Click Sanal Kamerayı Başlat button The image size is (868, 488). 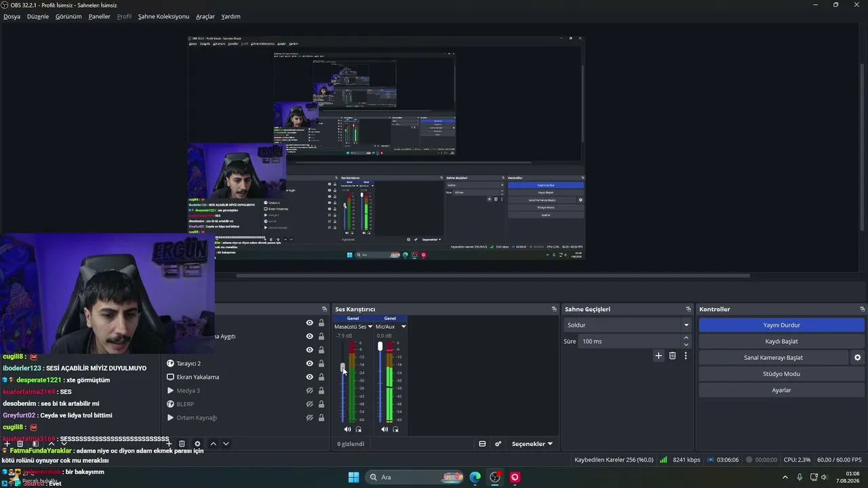coord(773,358)
